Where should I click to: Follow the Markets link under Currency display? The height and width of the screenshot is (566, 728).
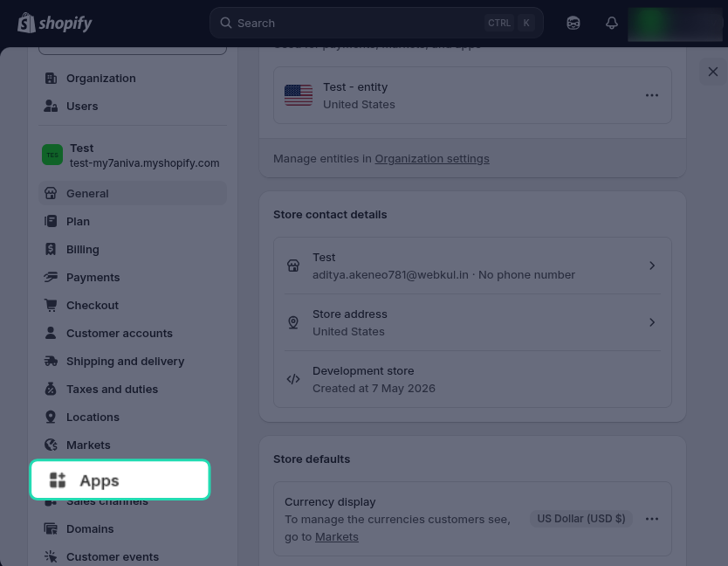337,536
